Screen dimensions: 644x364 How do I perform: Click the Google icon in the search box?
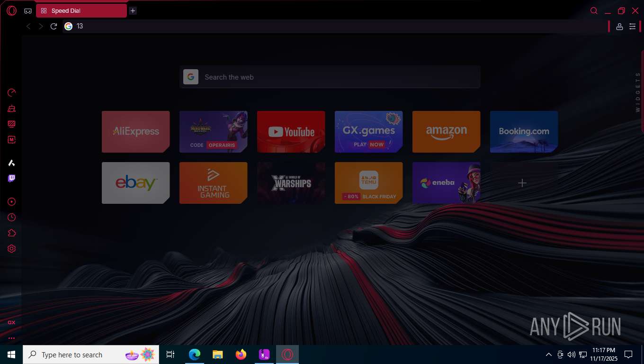coord(191,77)
